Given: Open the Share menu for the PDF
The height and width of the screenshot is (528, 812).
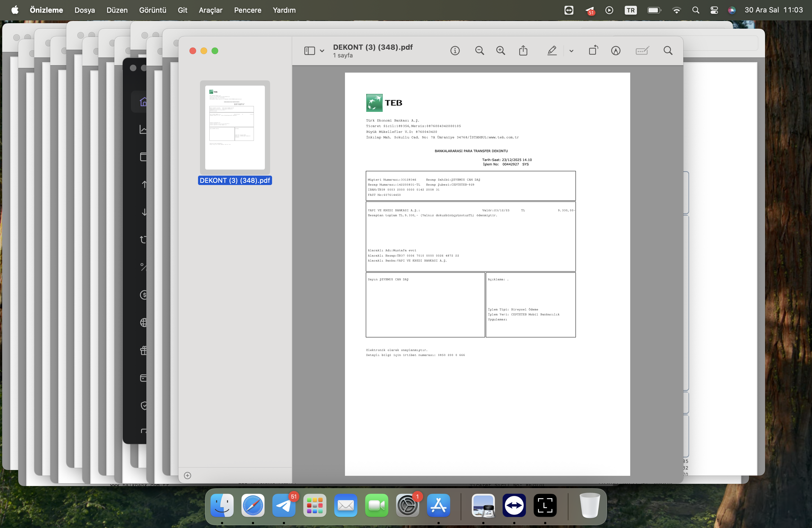Looking at the screenshot, I should point(523,51).
